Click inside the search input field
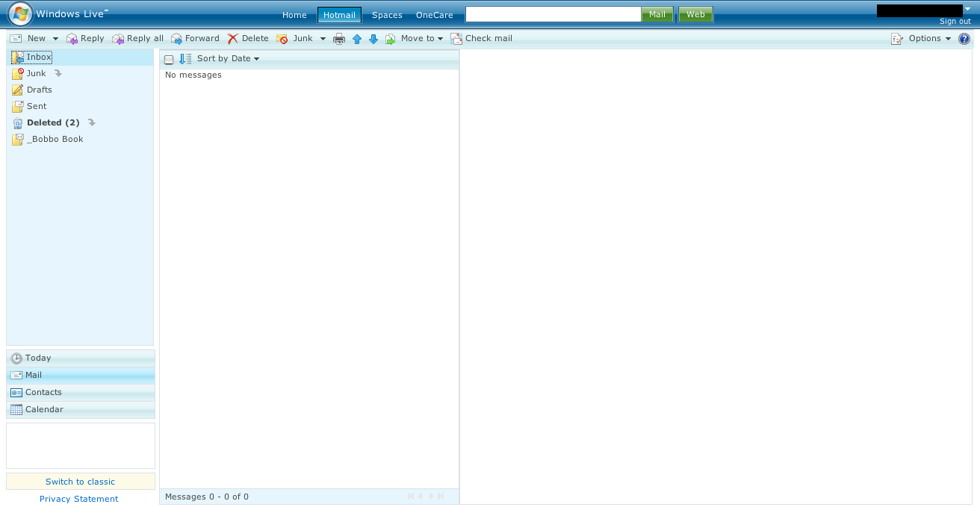Image resolution: width=980 pixels, height=507 pixels. click(x=553, y=13)
